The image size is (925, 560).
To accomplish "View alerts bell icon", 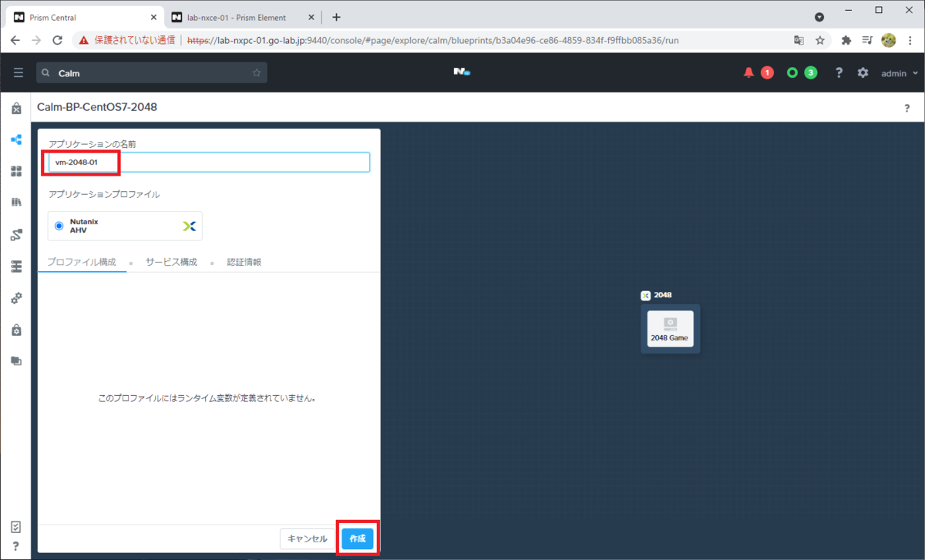I will (x=748, y=72).
